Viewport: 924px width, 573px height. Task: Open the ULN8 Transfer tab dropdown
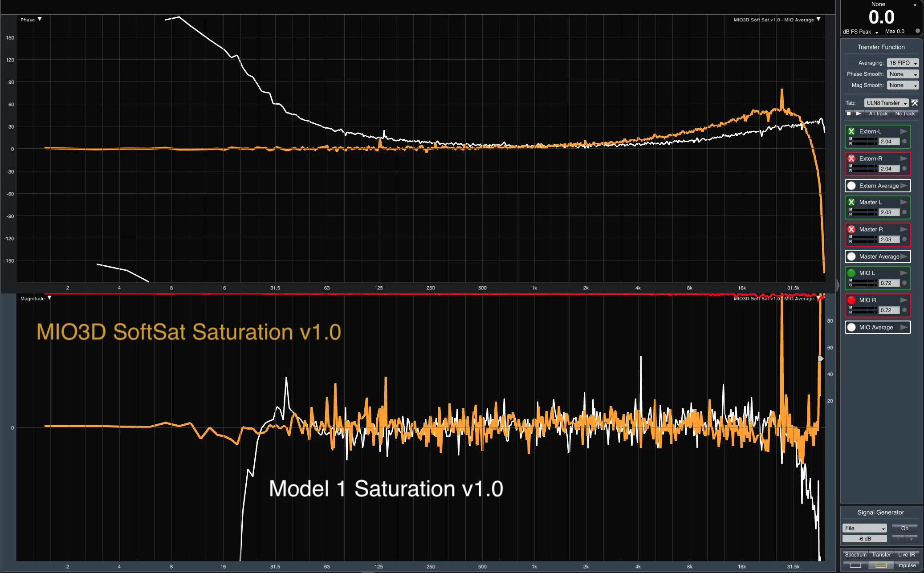[886, 103]
